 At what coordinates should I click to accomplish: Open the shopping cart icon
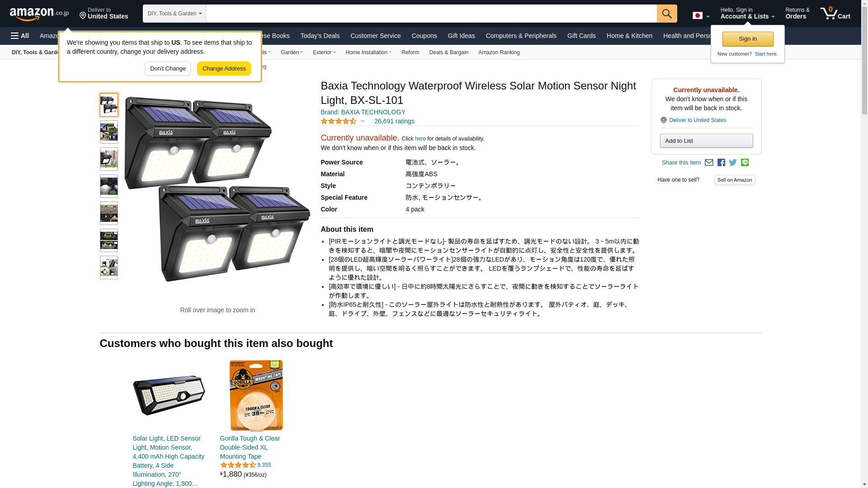835,13
